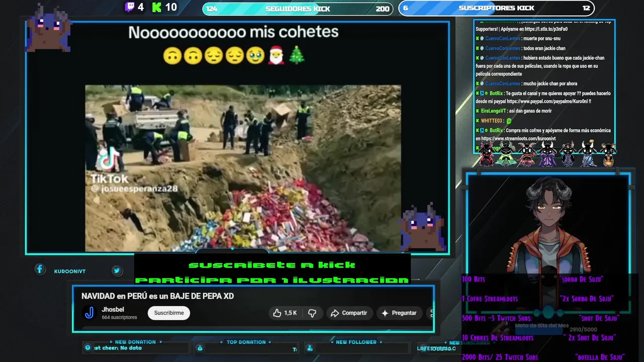Click the 'participa por 1 ilustracion' banner text
Viewport: 644px width, 362px height.
tap(272, 280)
